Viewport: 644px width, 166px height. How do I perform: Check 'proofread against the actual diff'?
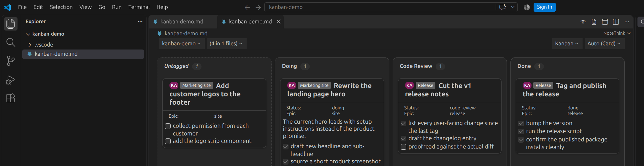403,147
